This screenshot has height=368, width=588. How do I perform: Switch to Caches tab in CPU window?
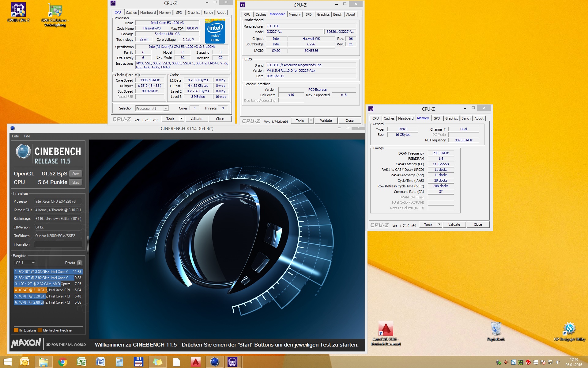pyautogui.click(x=131, y=13)
